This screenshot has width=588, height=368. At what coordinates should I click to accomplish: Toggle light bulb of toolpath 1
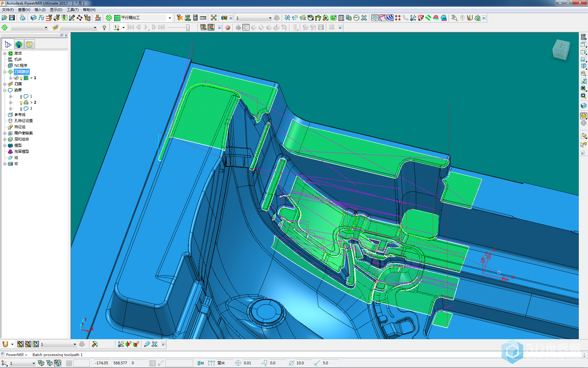[21, 78]
